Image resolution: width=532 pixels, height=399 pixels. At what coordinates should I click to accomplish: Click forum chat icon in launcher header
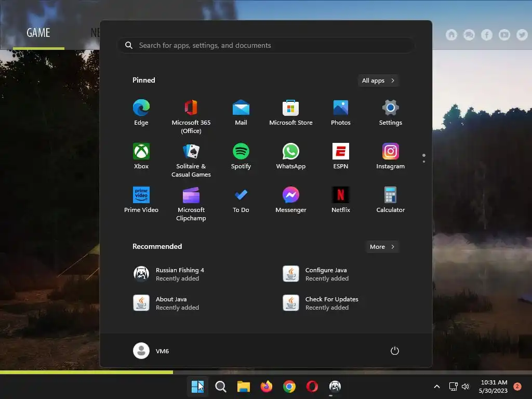click(469, 35)
